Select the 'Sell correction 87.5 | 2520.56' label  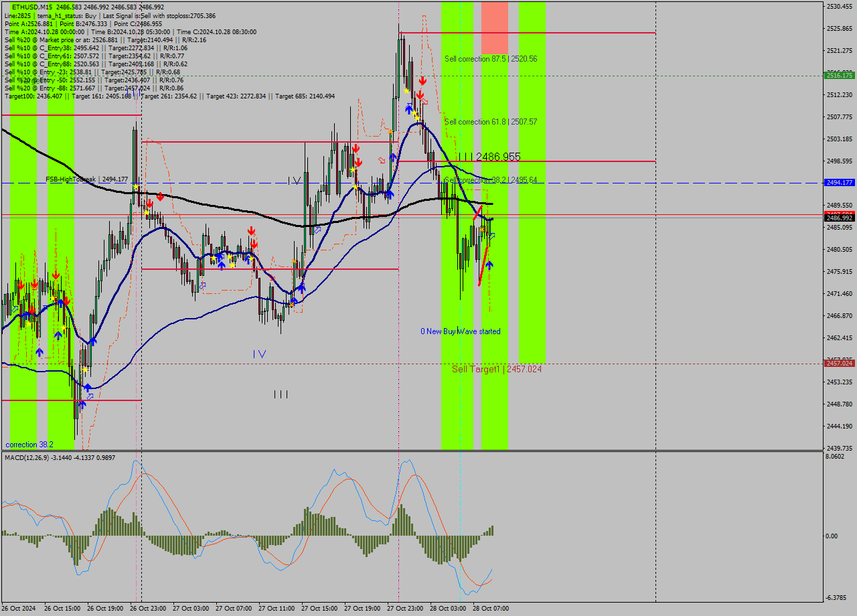491,59
